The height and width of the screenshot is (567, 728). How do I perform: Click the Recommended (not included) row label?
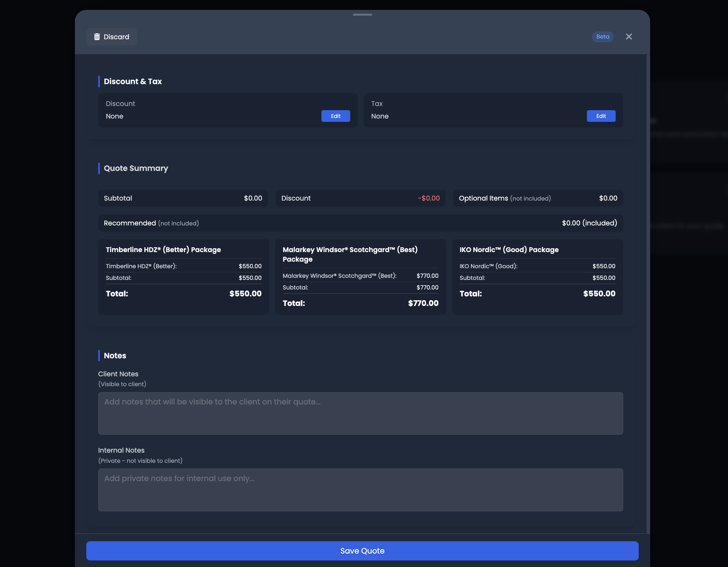pyautogui.click(x=151, y=223)
